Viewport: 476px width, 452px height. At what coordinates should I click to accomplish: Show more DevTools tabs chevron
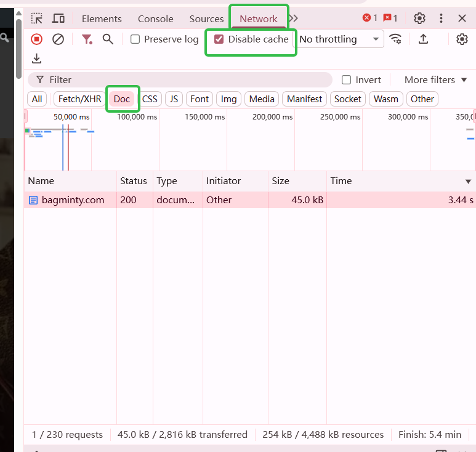pos(294,18)
